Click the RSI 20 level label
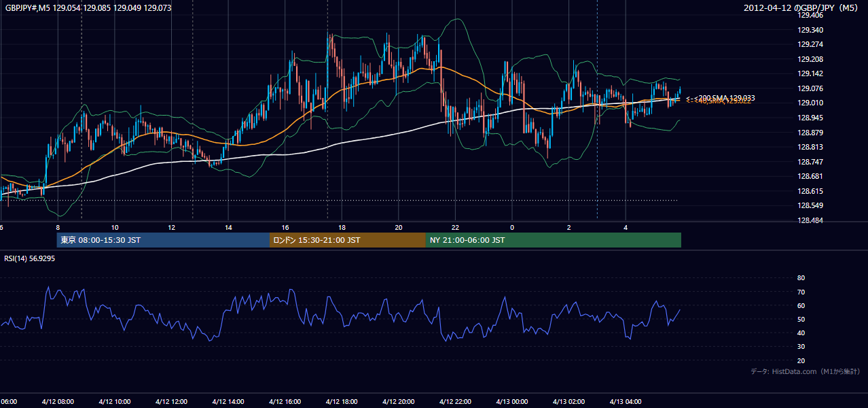Screen dimensions: 868x408 [801, 360]
